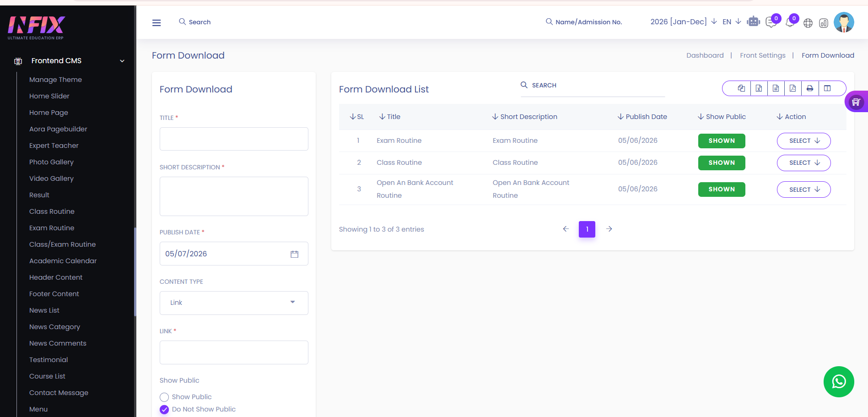The height and width of the screenshot is (417, 868).
Task: Open Content Type Link dropdown
Action: [x=234, y=303]
